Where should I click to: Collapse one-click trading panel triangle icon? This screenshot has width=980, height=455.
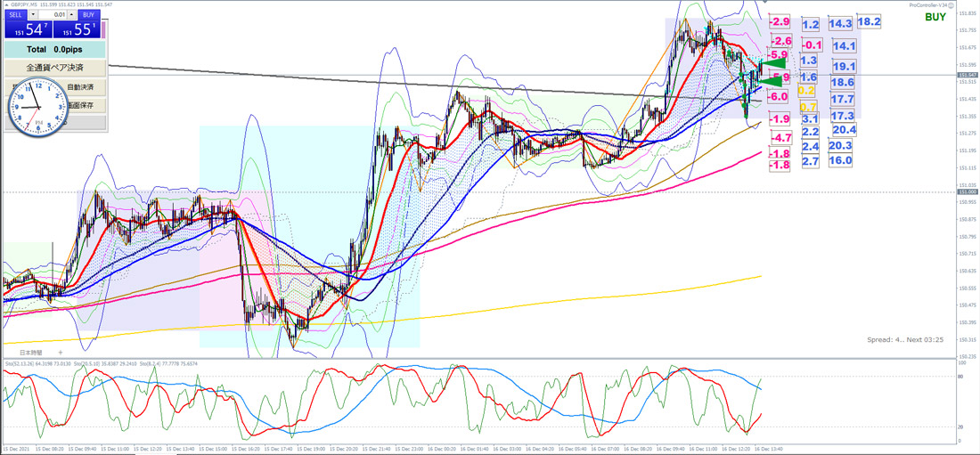pos(6,5)
